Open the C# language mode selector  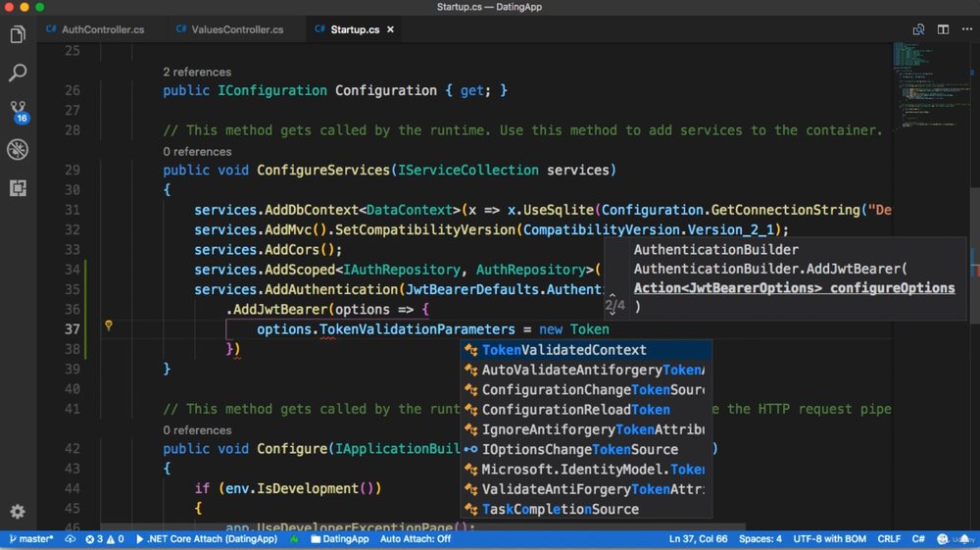(x=918, y=539)
